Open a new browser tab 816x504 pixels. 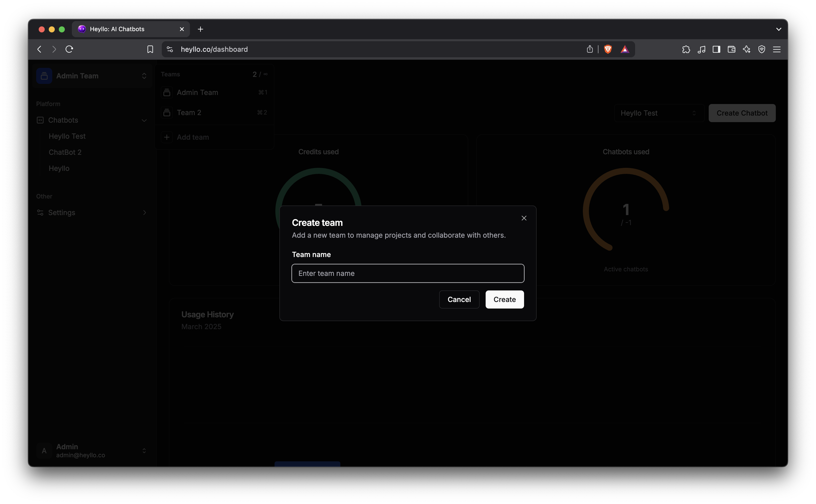200,29
